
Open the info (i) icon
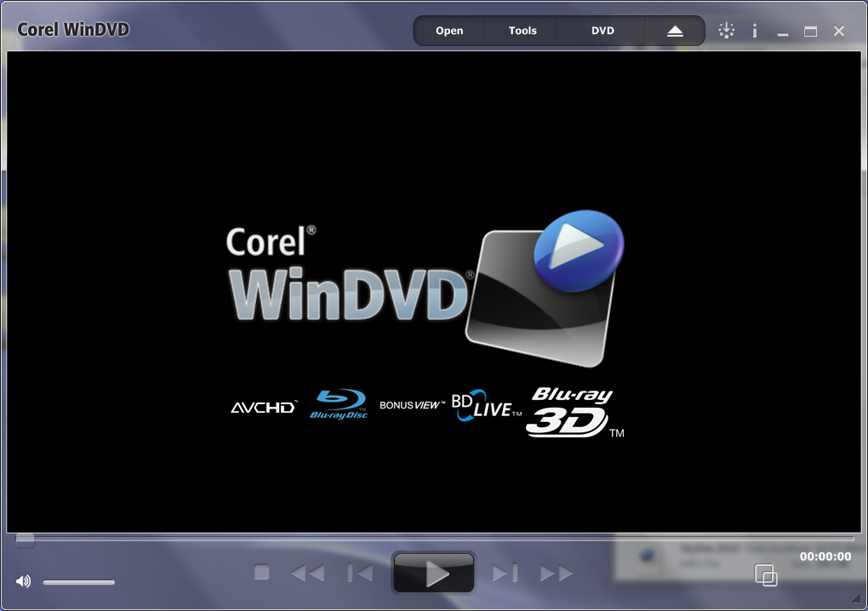(755, 31)
